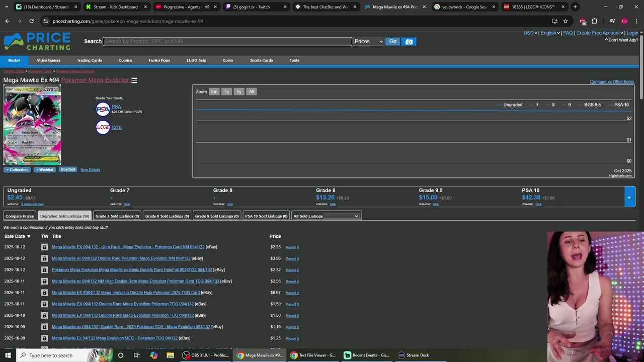Sort by the Sale Date column header arrow
Screen dimensions: 644x362
[x=29, y=236]
